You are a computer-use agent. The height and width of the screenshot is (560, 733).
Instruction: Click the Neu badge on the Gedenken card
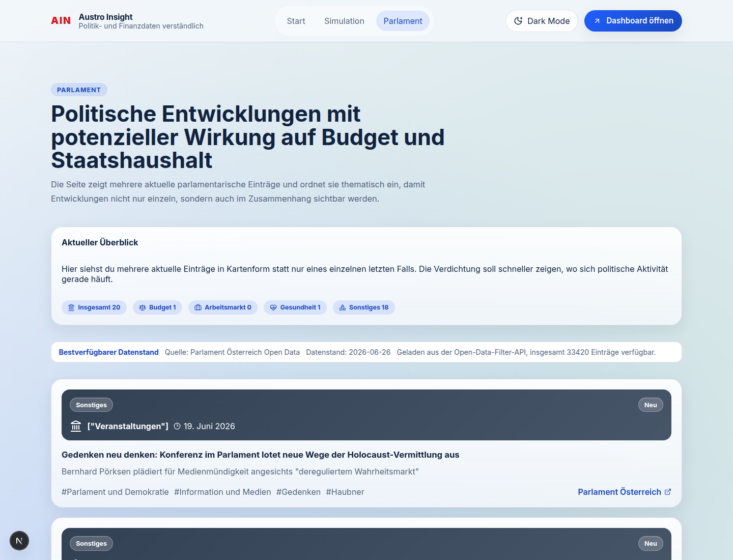pyautogui.click(x=651, y=405)
